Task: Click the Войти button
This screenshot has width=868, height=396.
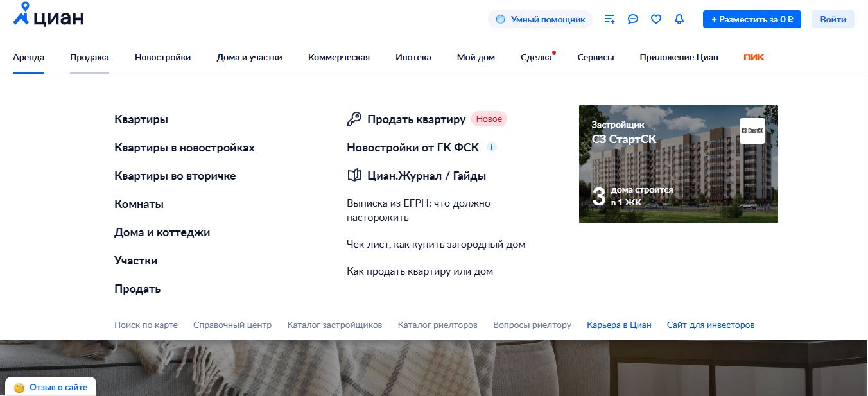Action: click(833, 19)
